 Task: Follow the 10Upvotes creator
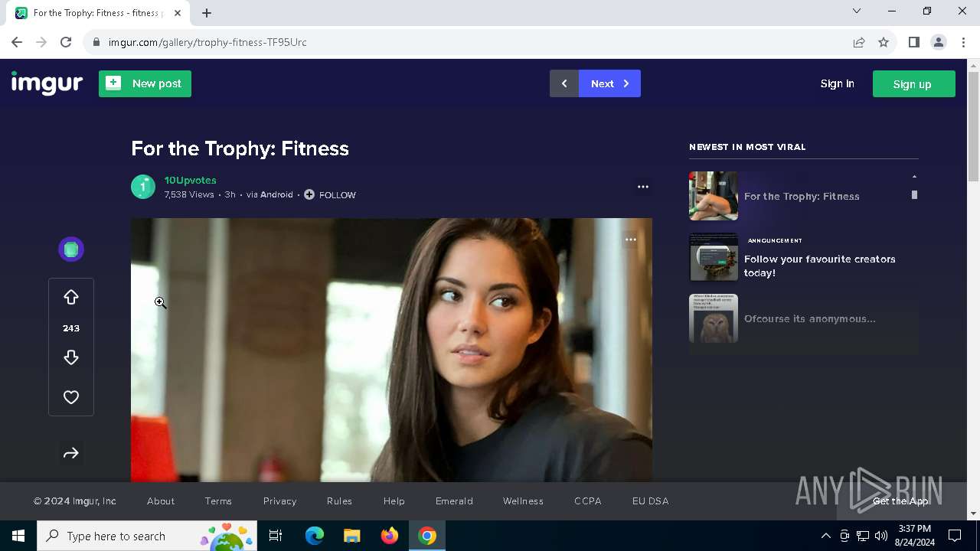point(330,194)
